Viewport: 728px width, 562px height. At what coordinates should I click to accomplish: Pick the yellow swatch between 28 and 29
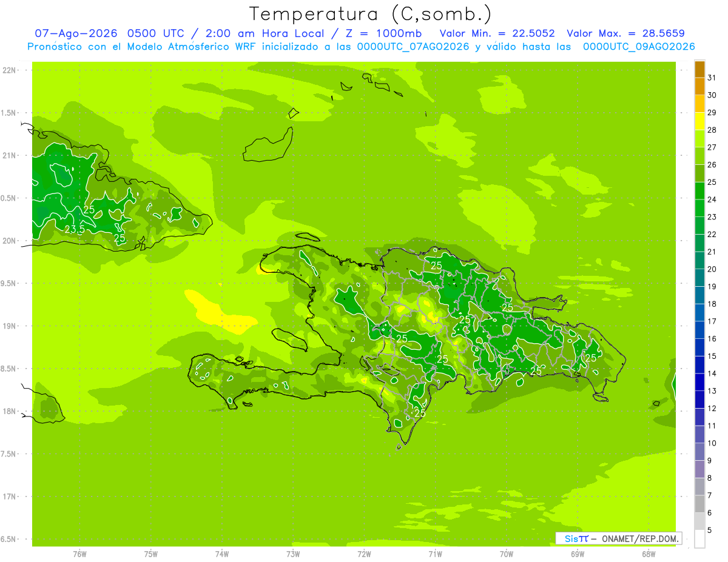699,121
